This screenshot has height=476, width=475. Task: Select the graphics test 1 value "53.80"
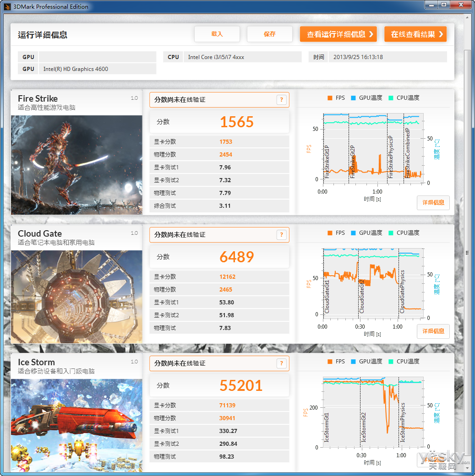pos(227,303)
